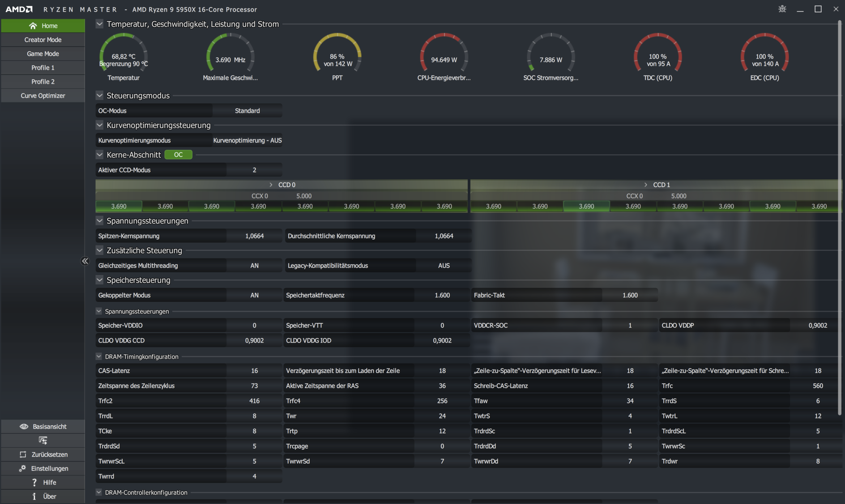Open the Creator Mode tab
This screenshot has width=845, height=504.
pyautogui.click(x=43, y=40)
